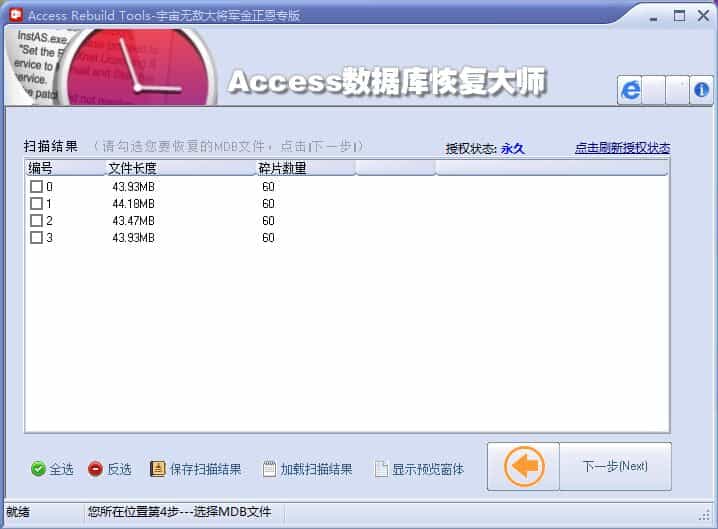Click the 碎片数量 column header
The height and width of the screenshot is (529, 718).
pyautogui.click(x=305, y=168)
